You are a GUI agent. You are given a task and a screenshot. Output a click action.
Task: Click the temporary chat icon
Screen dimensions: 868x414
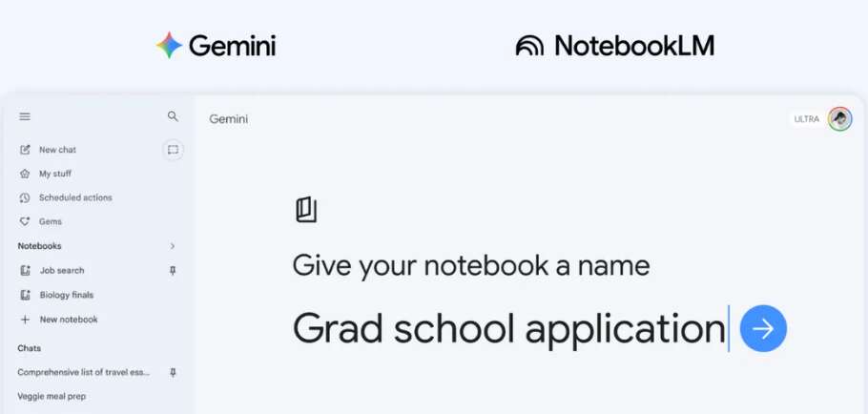coord(173,149)
